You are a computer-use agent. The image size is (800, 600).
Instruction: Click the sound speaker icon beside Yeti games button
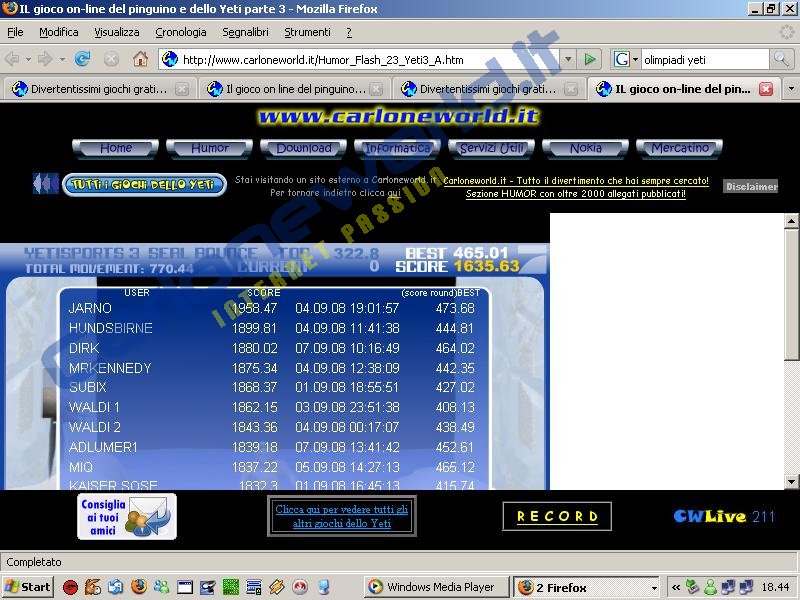click(45, 184)
